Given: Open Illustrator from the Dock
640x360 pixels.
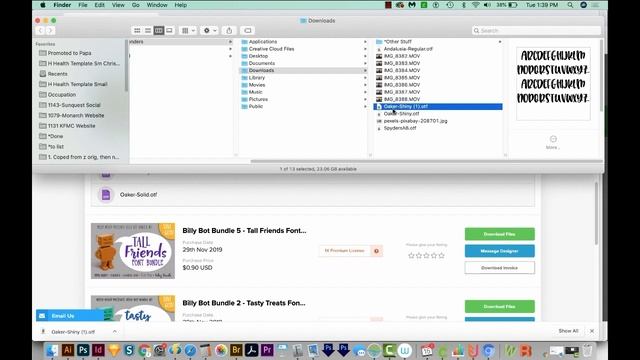Looking at the screenshot, I should pyautogui.click(x=67, y=350).
